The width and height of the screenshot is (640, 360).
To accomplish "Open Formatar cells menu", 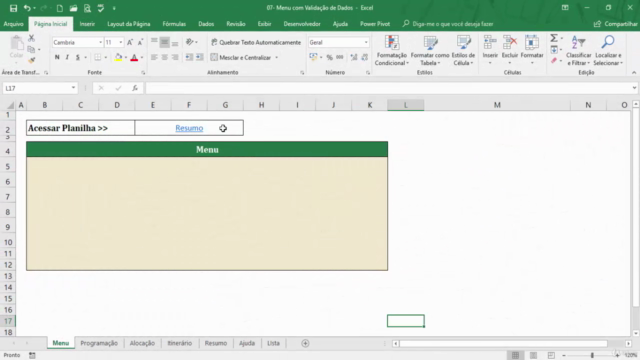I will coord(532,51).
